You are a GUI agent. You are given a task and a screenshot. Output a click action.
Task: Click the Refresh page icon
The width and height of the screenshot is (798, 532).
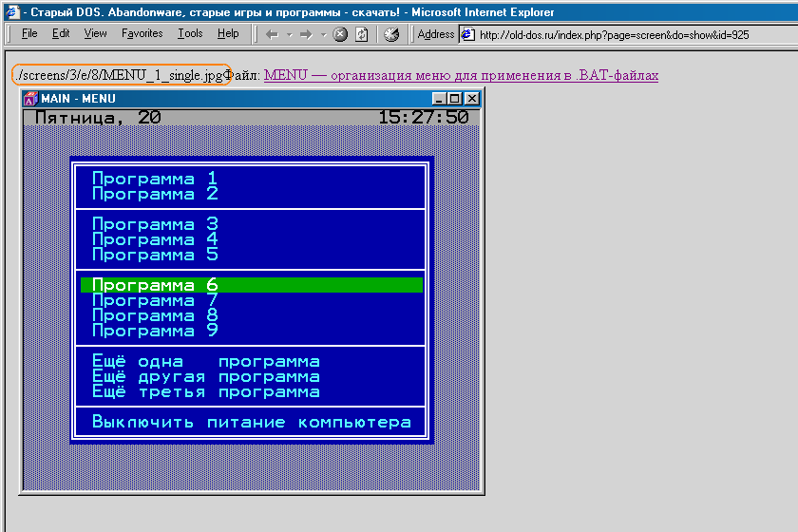coord(361,34)
